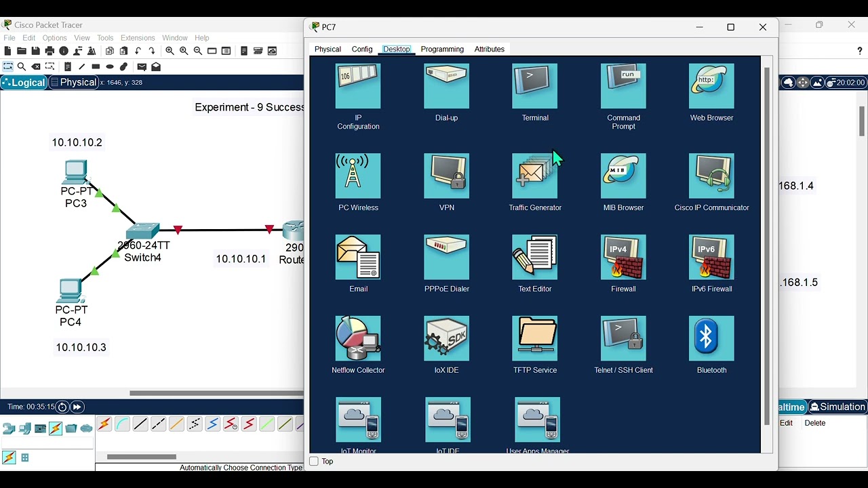
Task: Open the IP Configuration app
Action: coord(358,86)
